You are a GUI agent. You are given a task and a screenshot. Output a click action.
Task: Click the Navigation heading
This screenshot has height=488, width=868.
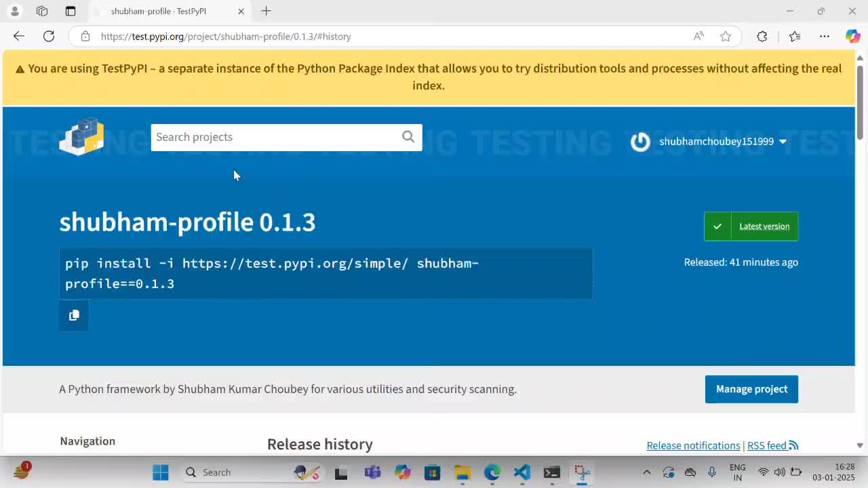click(x=87, y=441)
